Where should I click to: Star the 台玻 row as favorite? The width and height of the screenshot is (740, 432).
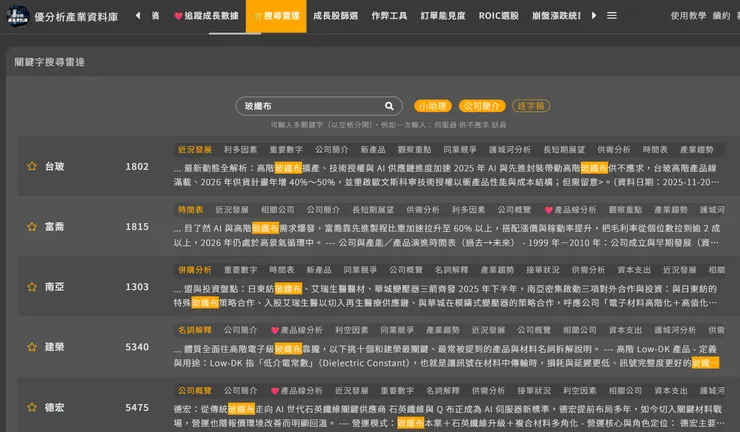point(32,166)
